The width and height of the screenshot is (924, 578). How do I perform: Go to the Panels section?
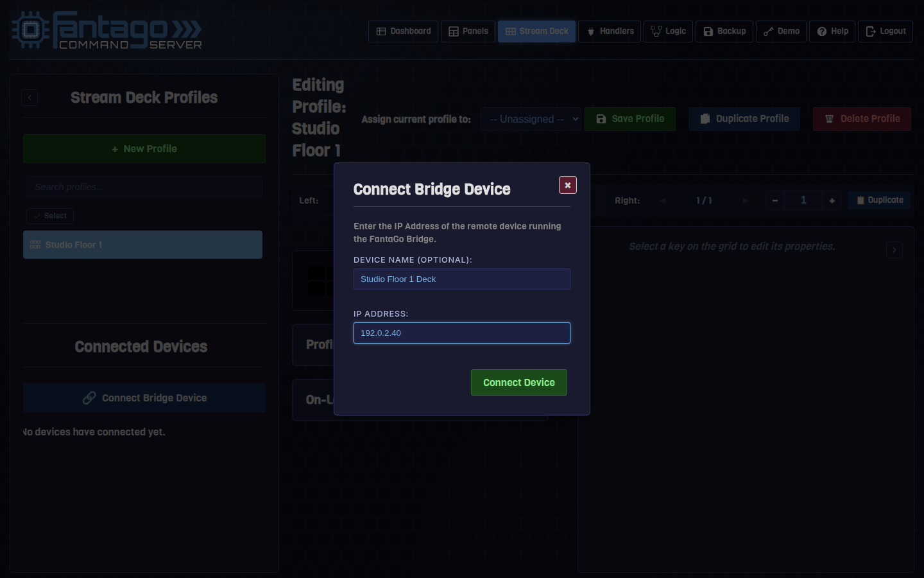(x=468, y=31)
